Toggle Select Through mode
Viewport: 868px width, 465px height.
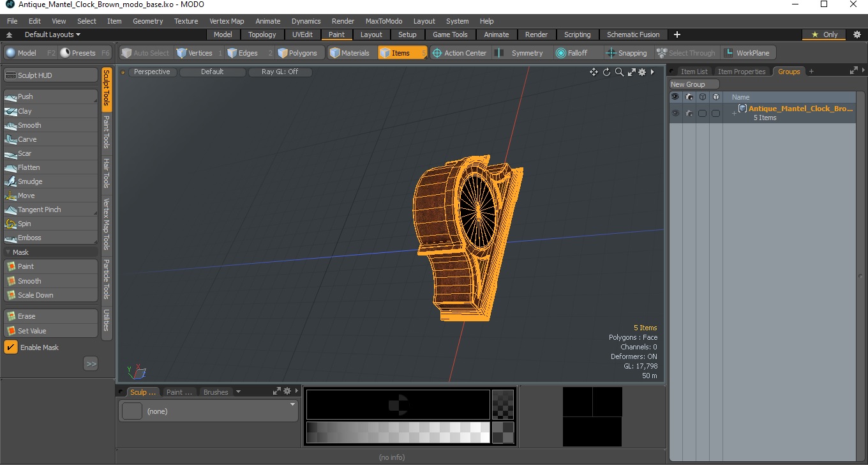click(687, 53)
